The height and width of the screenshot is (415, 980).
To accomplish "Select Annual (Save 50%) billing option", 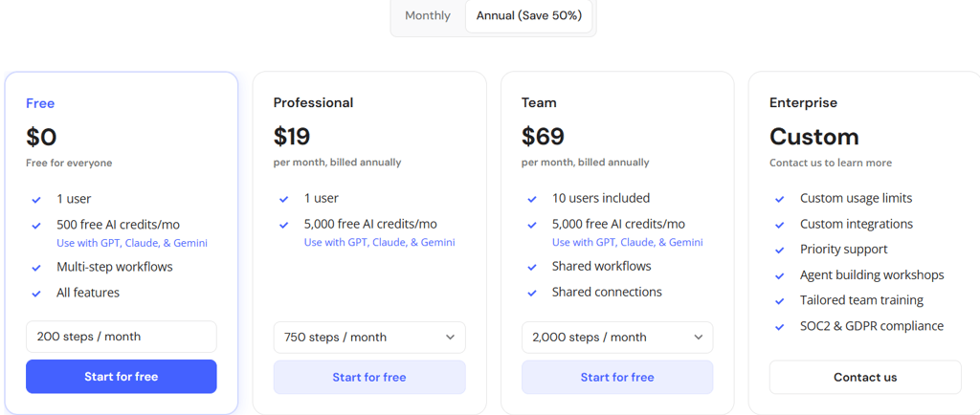I will point(528,16).
